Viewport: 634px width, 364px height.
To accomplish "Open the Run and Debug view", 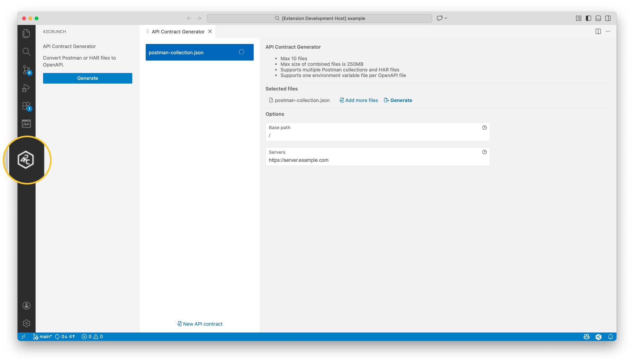I will (x=26, y=88).
